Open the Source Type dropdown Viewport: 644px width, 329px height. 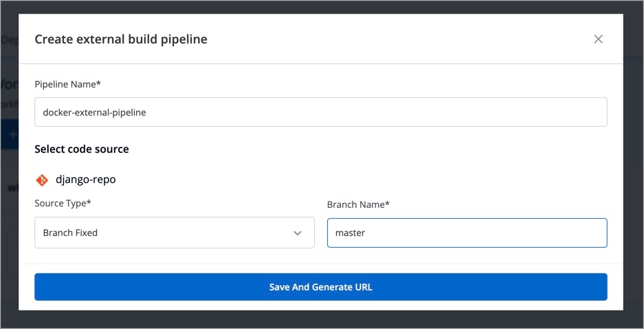pyautogui.click(x=175, y=233)
